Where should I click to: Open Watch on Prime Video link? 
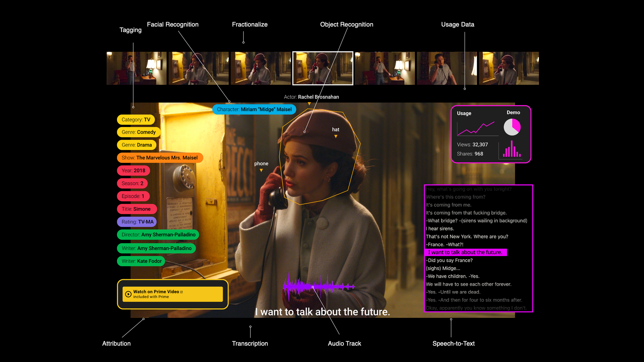(172, 294)
